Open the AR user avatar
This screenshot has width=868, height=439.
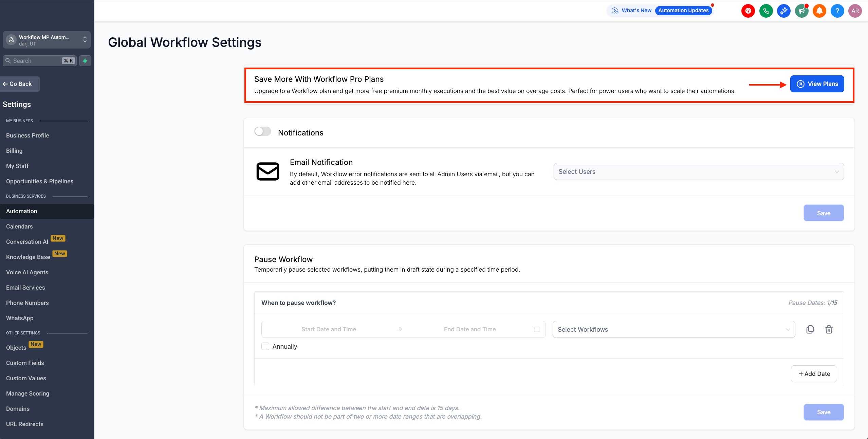[855, 11]
